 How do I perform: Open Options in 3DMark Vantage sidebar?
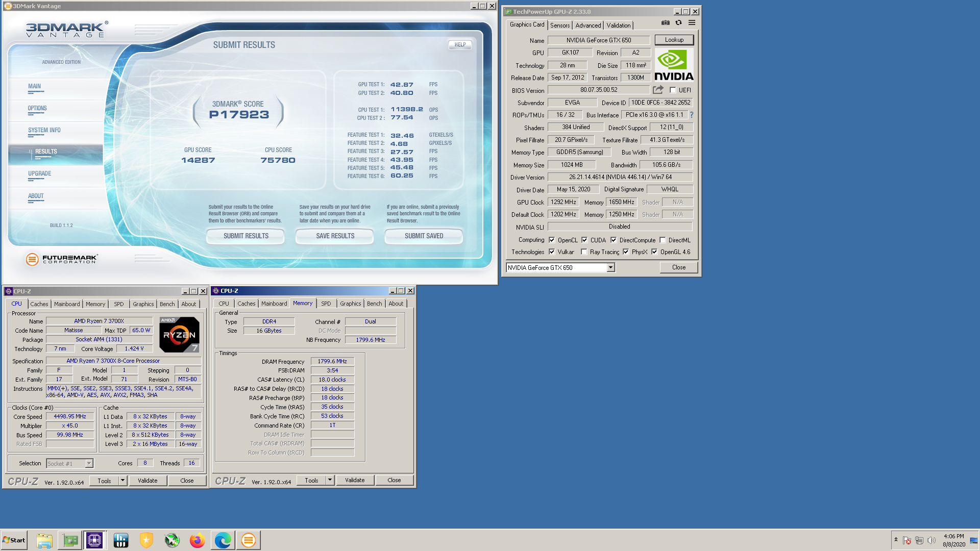point(37,108)
